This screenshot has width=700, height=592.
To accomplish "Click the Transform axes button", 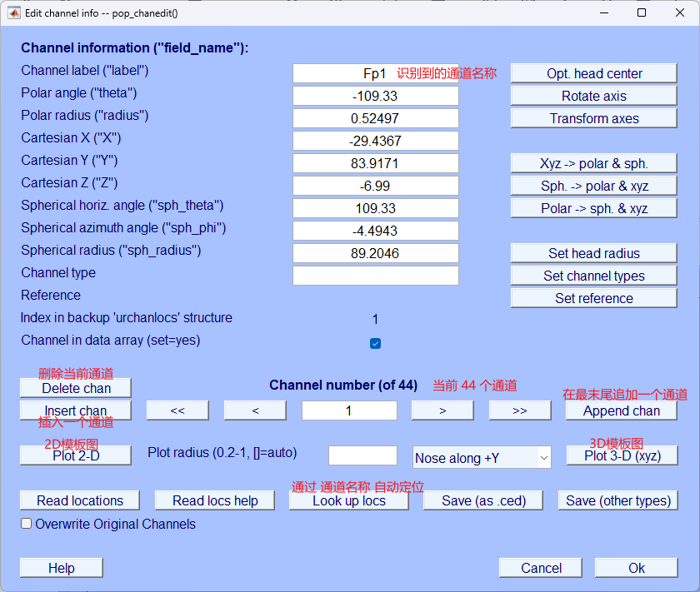I will pos(593,119).
